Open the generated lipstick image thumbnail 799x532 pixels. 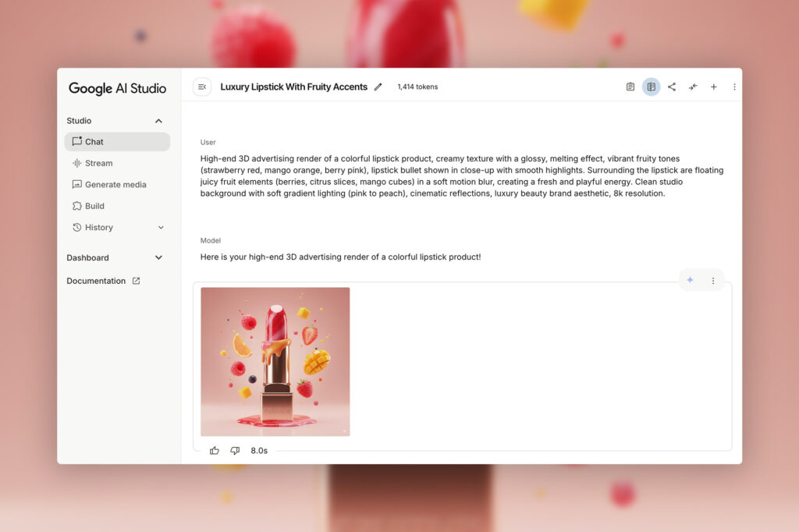click(x=275, y=362)
